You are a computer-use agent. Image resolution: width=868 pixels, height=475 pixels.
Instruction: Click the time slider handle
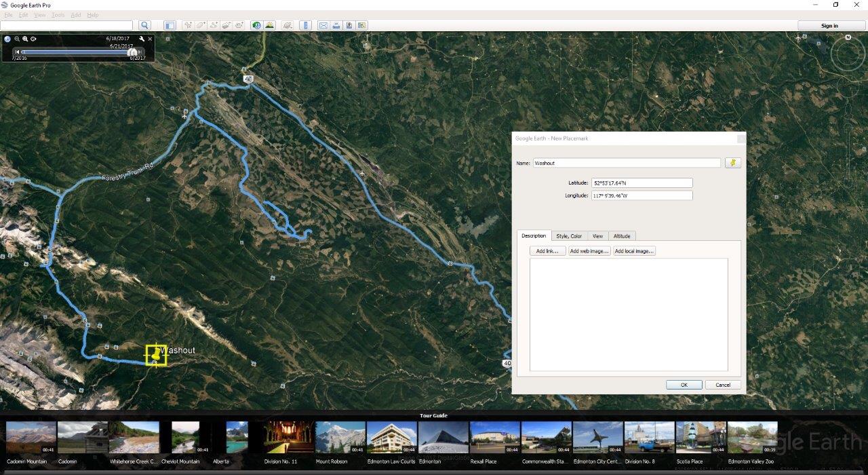(x=133, y=52)
